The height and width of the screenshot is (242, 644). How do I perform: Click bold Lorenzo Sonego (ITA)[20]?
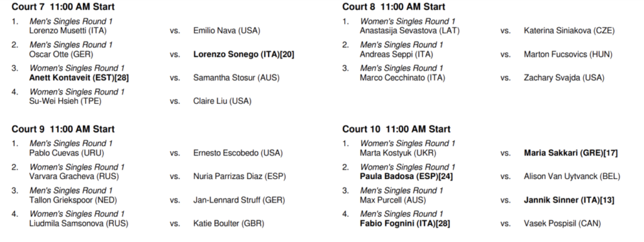[x=244, y=54]
